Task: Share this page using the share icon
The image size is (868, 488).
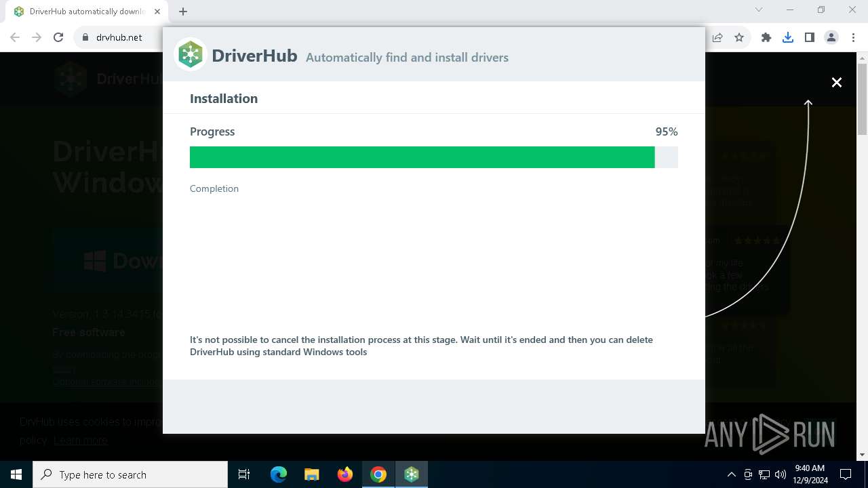Action: pos(717,37)
